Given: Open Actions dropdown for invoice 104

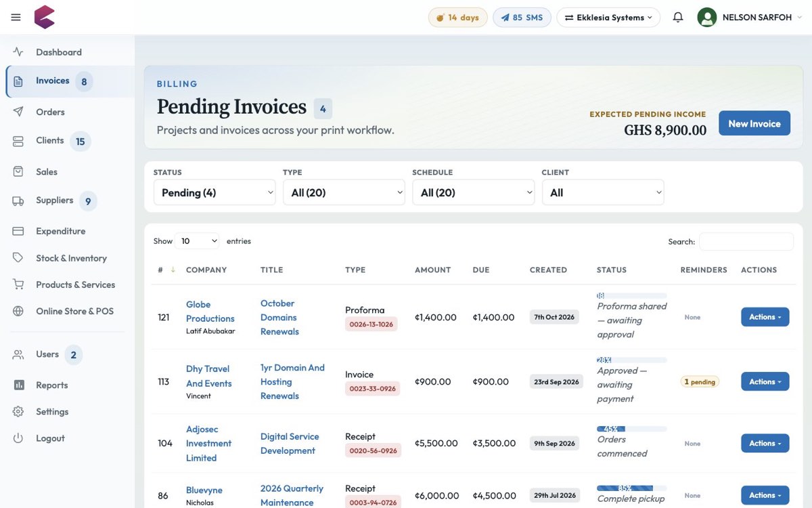Looking at the screenshot, I should [765, 443].
